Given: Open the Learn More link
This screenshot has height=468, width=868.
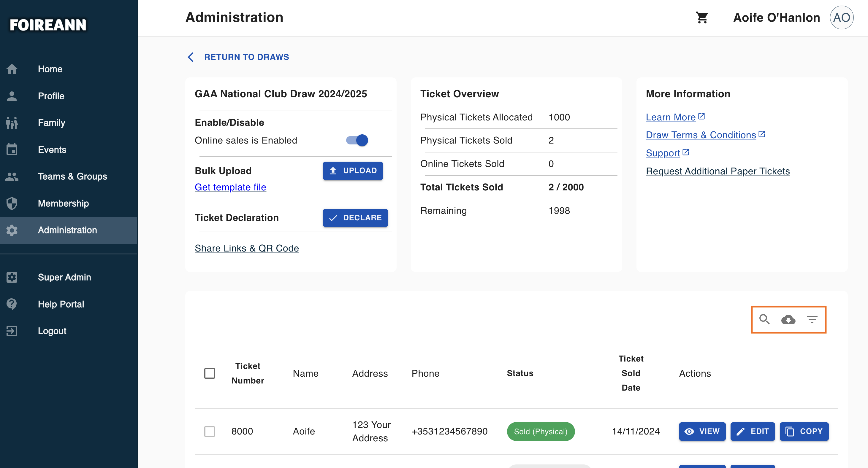Looking at the screenshot, I should coord(671,117).
